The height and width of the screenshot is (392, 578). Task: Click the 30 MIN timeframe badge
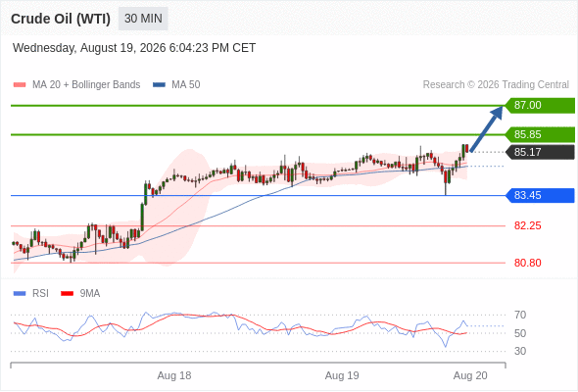[x=143, y=19]
